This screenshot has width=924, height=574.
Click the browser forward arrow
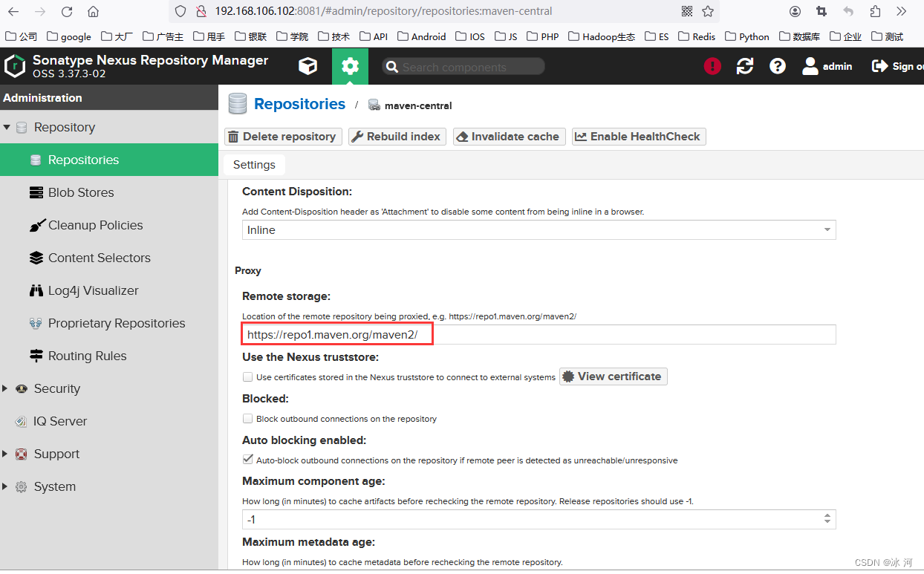point(40,12)
